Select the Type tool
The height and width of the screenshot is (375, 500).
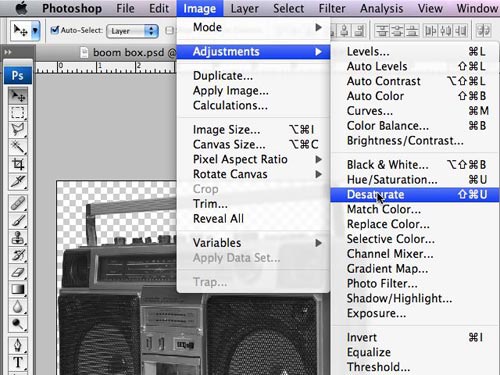(18, 362)
